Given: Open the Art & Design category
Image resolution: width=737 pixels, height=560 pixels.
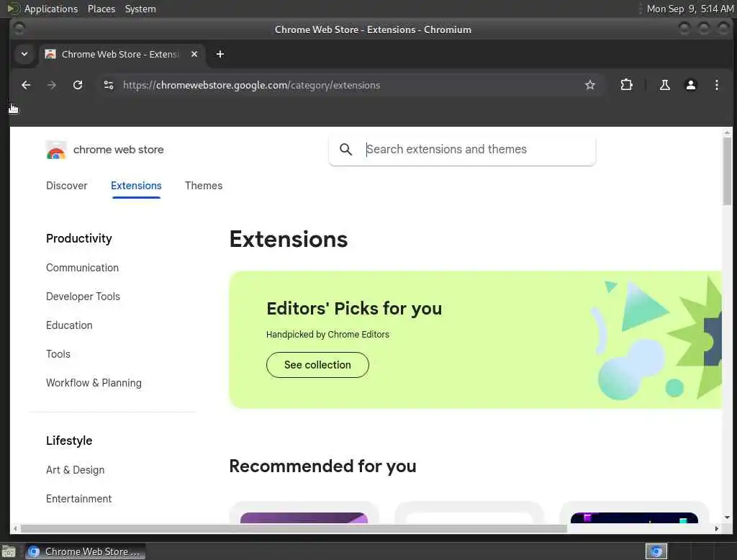Looking at the screenshot, I should (x=75, y=470).
